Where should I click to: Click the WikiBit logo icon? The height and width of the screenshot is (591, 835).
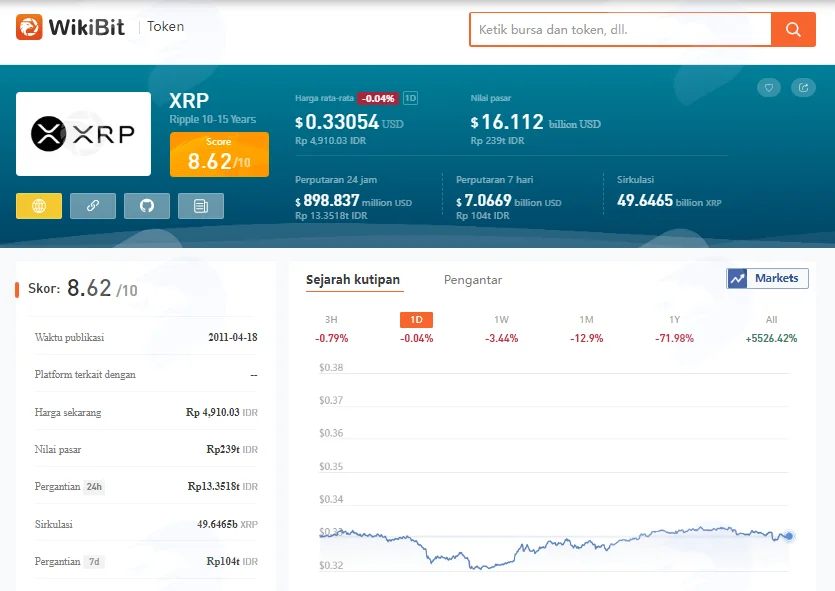tap(29, 27)
